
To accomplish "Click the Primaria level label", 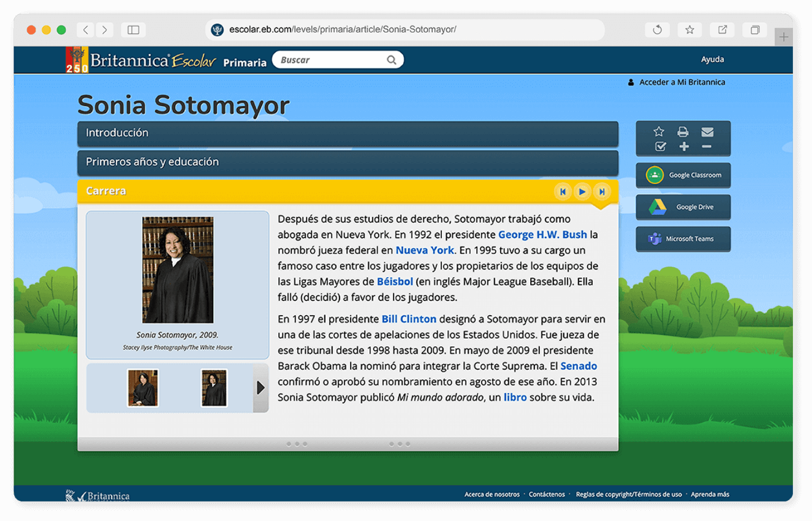I will [245, 63].
